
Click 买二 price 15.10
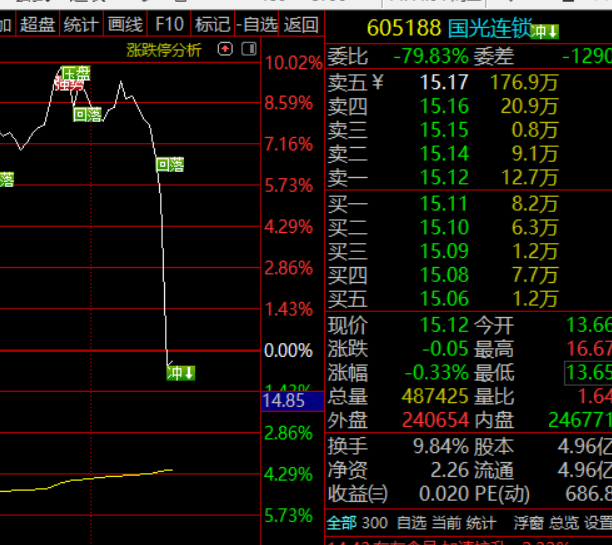(444, 228)
